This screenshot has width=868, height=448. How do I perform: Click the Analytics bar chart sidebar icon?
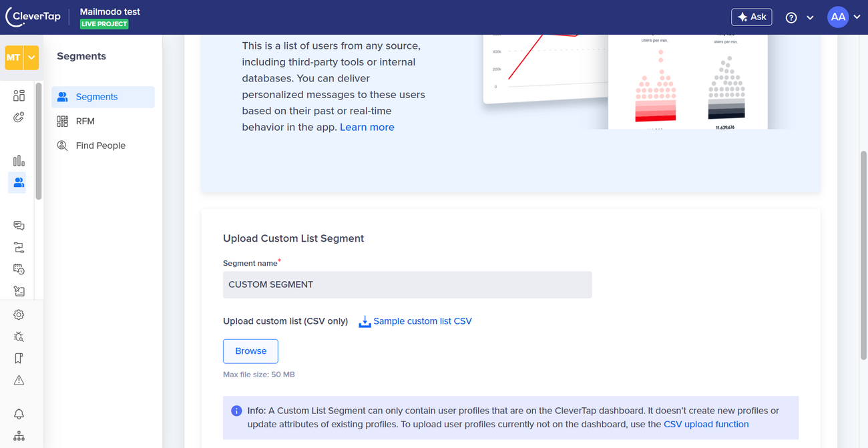pyautogui.click(x=19, y=161)
